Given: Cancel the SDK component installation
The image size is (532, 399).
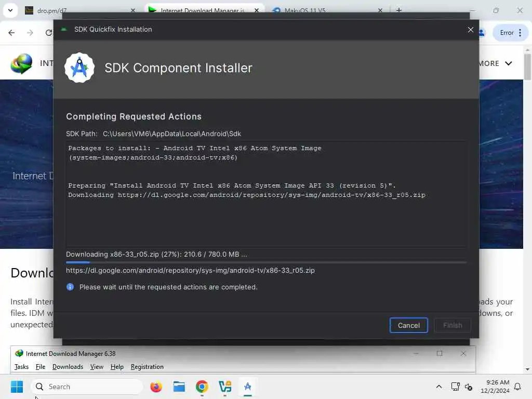Looking at the screenshot, I should pyautogui.click(x=408, y=325).
